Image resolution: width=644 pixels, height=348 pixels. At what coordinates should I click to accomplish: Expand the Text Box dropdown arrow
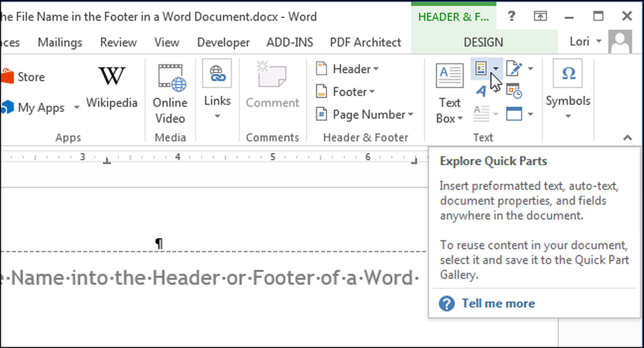pyautogui.click(x=460, y=118)
